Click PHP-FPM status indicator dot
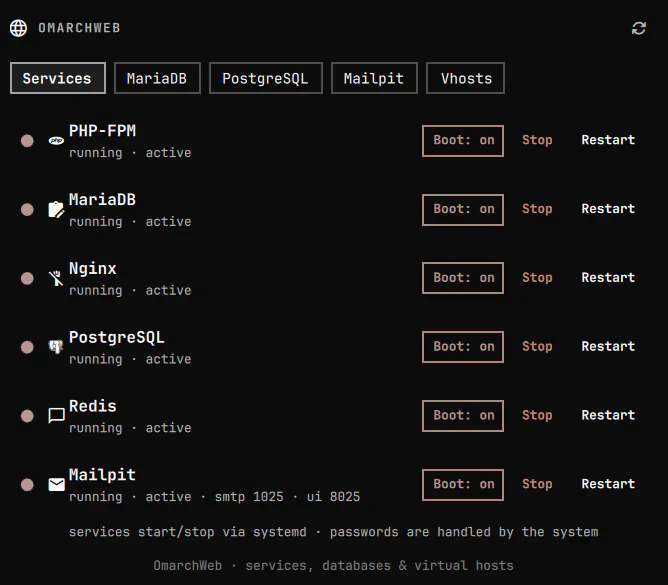The width and height of the screenshot is (668, 585). coord(27,141)
